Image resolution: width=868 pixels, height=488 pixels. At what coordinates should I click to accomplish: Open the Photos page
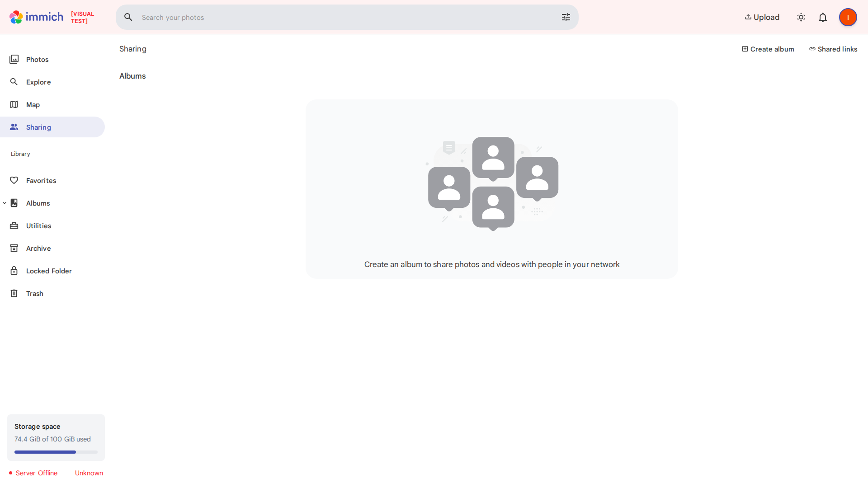(37, 59)
